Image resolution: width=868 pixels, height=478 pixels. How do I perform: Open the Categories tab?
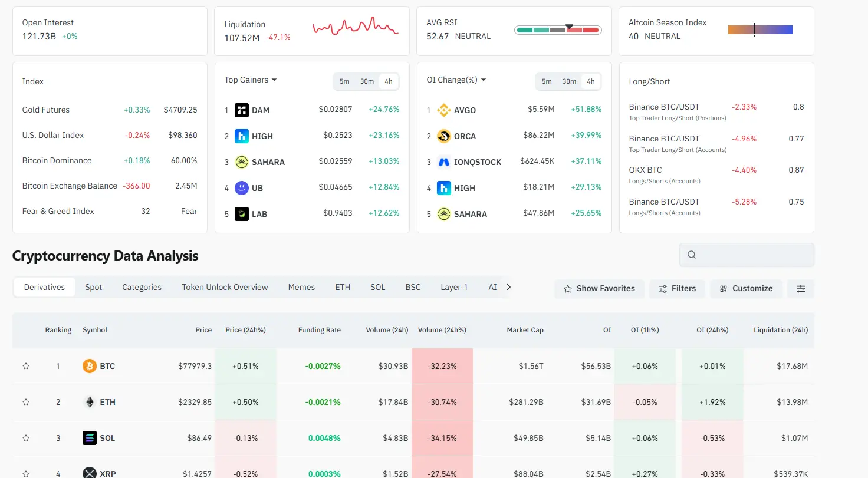(x=142, y=287)
